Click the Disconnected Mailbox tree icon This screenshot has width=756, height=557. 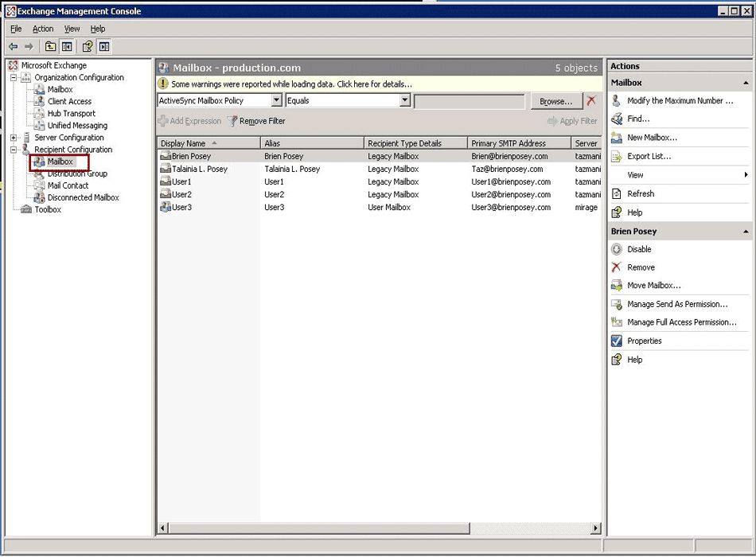click(x=39, y=197)
